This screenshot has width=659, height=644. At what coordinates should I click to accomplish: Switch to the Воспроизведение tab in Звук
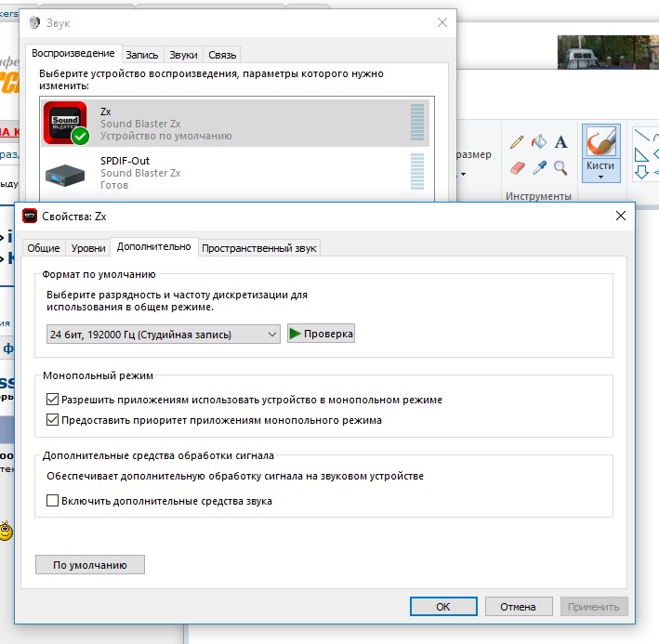point(73,53)
